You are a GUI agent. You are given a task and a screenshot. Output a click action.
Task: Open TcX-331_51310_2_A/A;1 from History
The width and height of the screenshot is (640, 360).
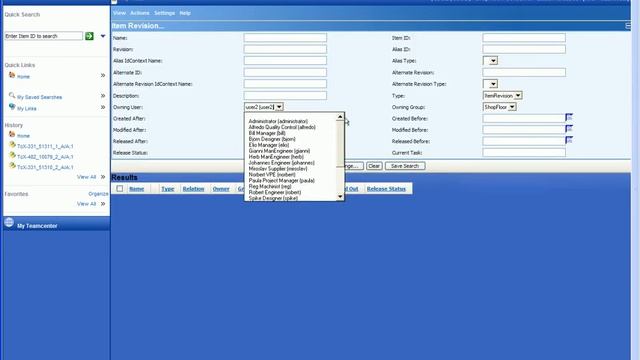(45, 167)
